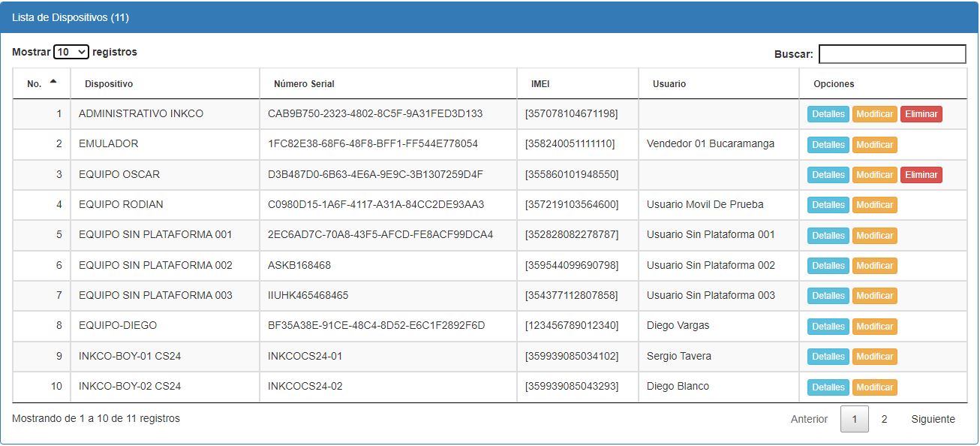Sort by Usuario column header
Viewport: 980px width, 446px height.
[669, 84]
